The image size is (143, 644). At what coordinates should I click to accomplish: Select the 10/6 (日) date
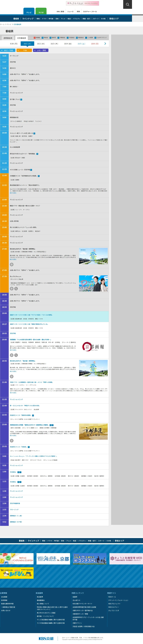tap(95, 43)
